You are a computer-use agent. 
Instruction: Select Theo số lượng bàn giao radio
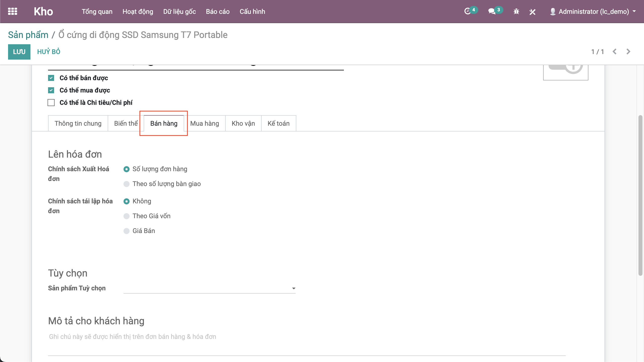[x=127, y=184]
